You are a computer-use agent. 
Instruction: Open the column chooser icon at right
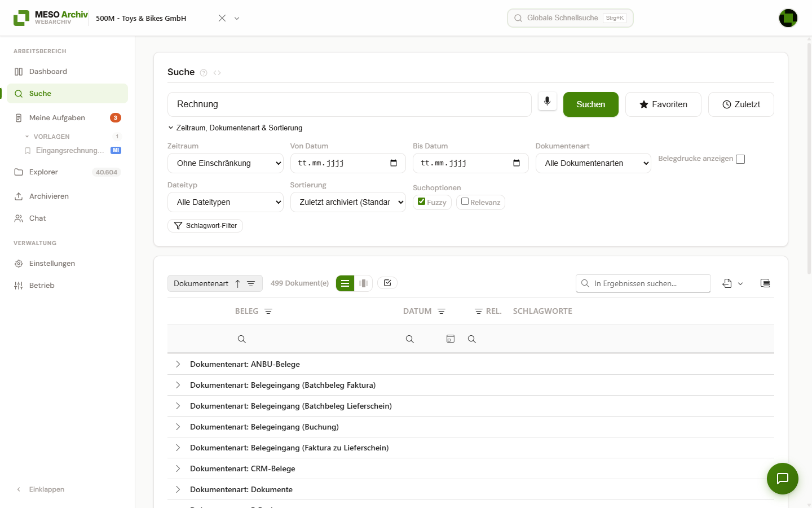tap(765, 283)
